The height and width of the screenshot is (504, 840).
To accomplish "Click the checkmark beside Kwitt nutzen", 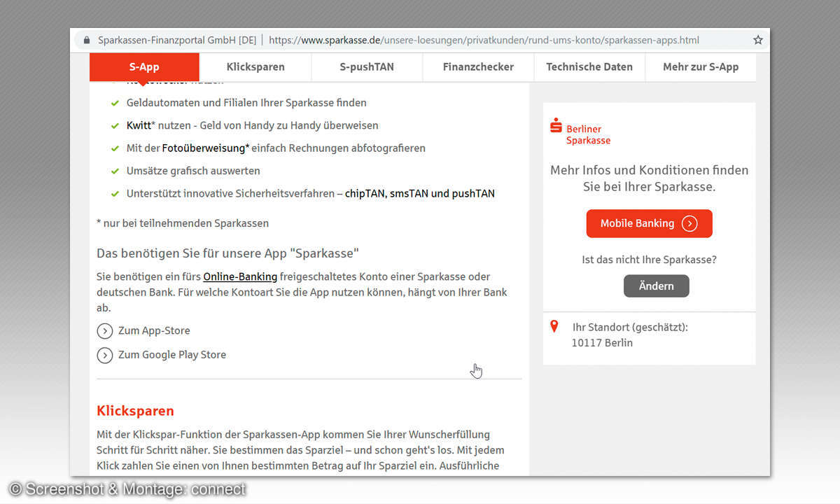I will point(115,126).
